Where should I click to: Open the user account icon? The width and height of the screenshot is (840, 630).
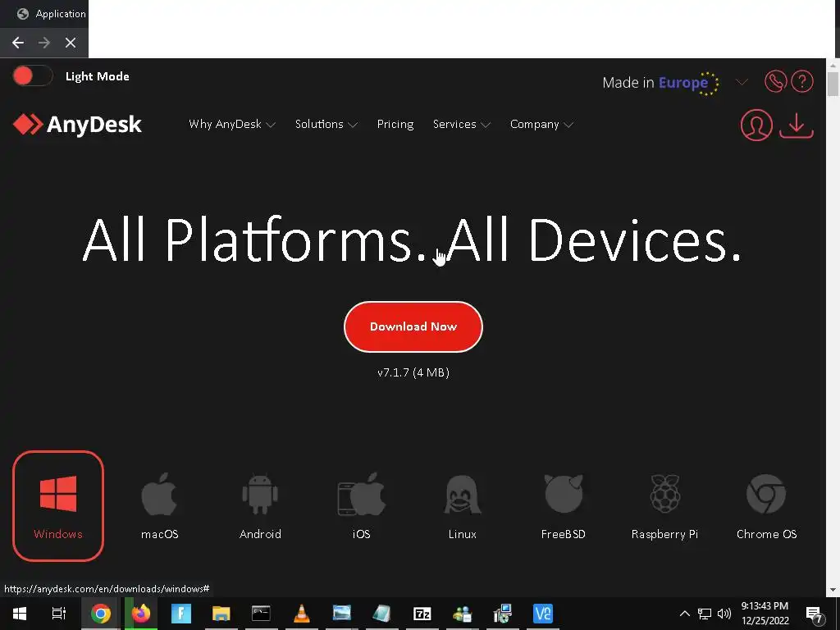pos(756,125)
